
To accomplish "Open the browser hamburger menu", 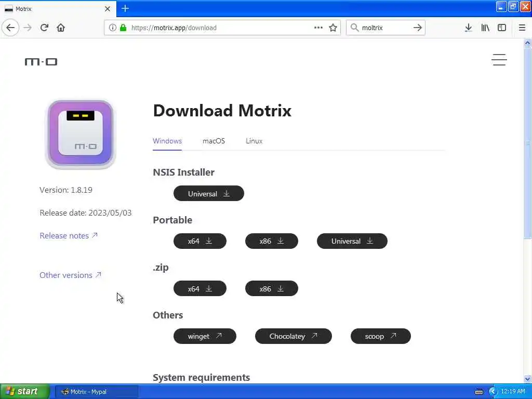I will pos(522,28).
